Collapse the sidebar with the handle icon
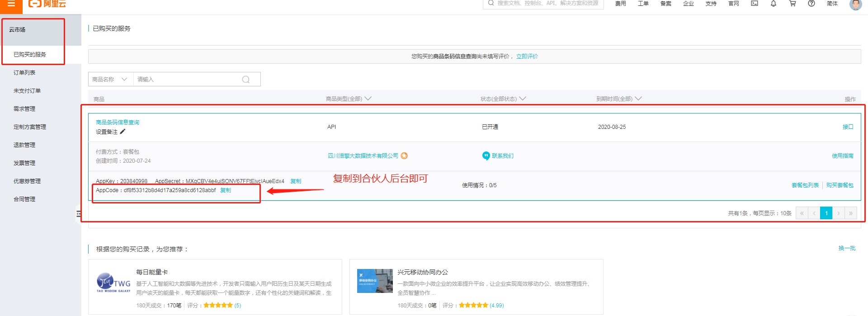 (79, 214)
